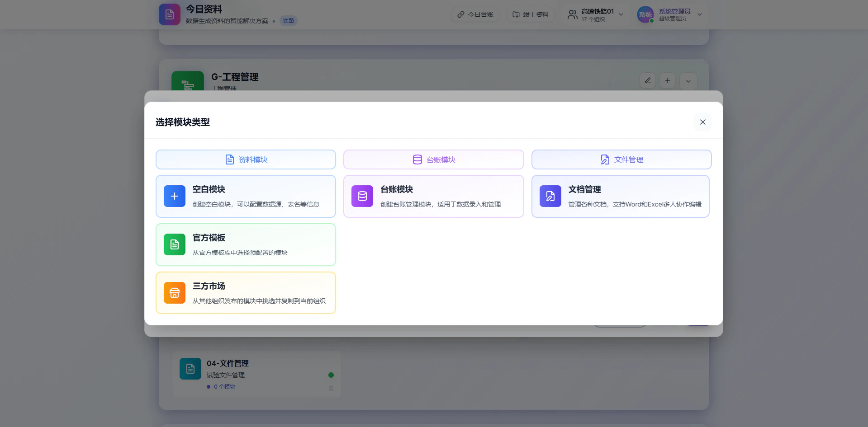Choose the 空白模块 card
868x427 pixels.
(246, 196)
